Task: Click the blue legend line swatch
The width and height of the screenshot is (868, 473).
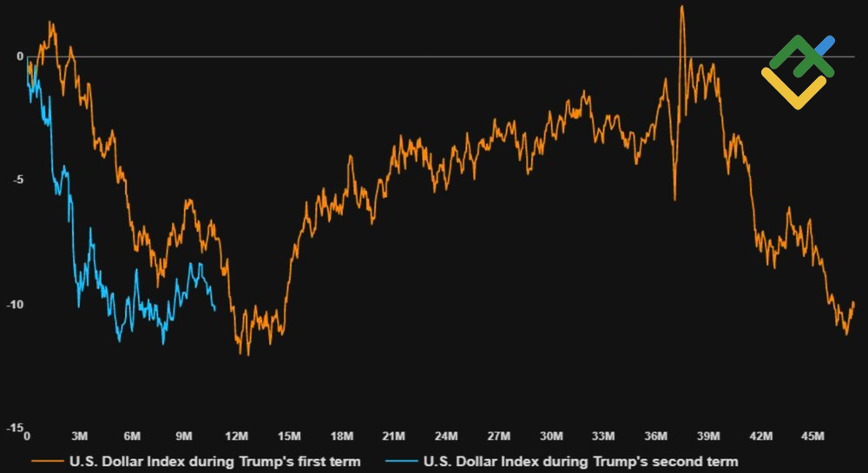Action: (x=404, y=461)
